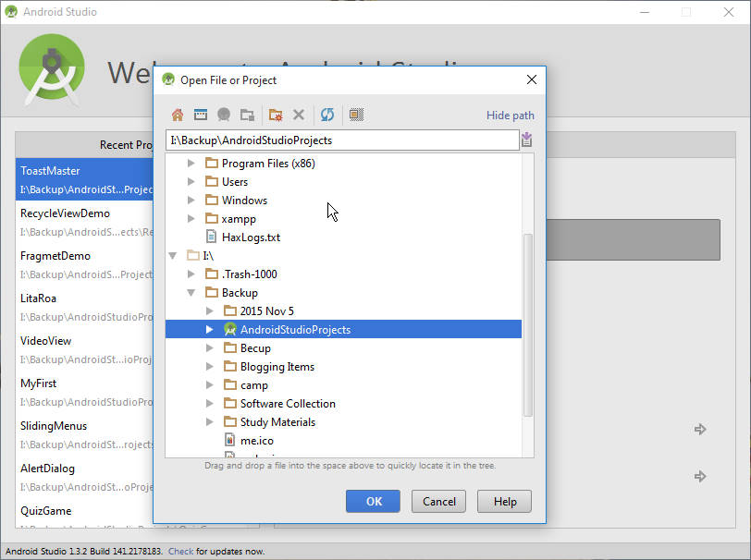Expand the camp folder
This screenshot has height=560, width=751.
[210, 384]
